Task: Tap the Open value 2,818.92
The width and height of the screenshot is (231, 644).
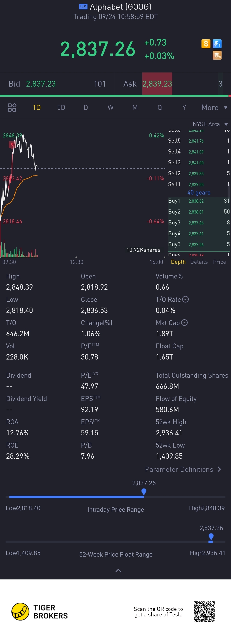Action: [x=94, y=287]
